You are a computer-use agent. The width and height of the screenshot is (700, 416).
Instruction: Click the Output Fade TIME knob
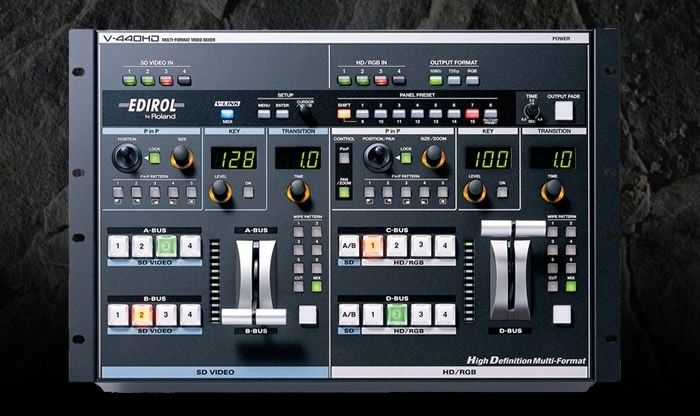pos(532,112)
